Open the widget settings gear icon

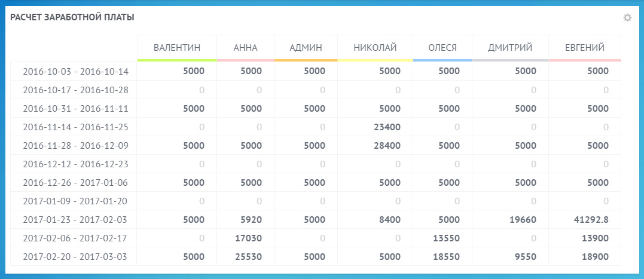tap(627, 18)
